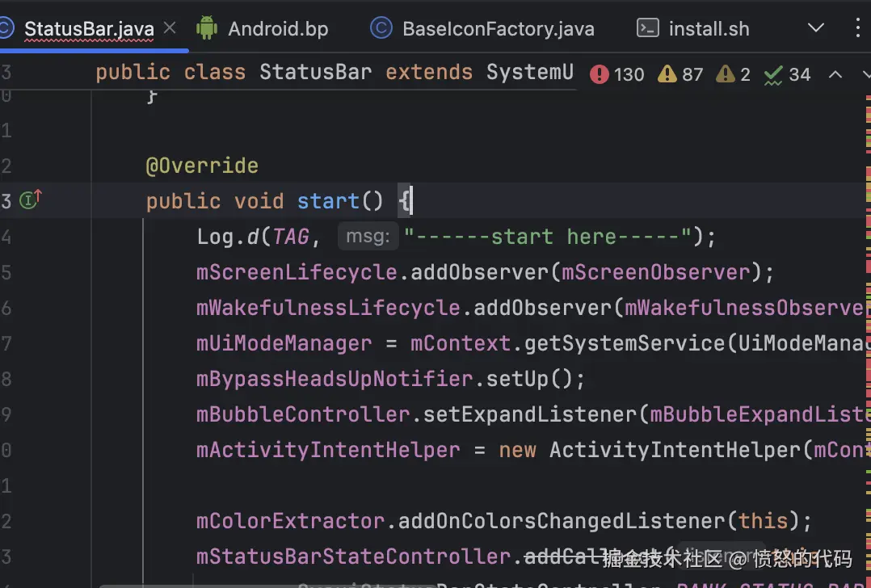Click the implements method gutter icon for start()
This screenshot has height=588, width=871.
click(x=31, y=199)
